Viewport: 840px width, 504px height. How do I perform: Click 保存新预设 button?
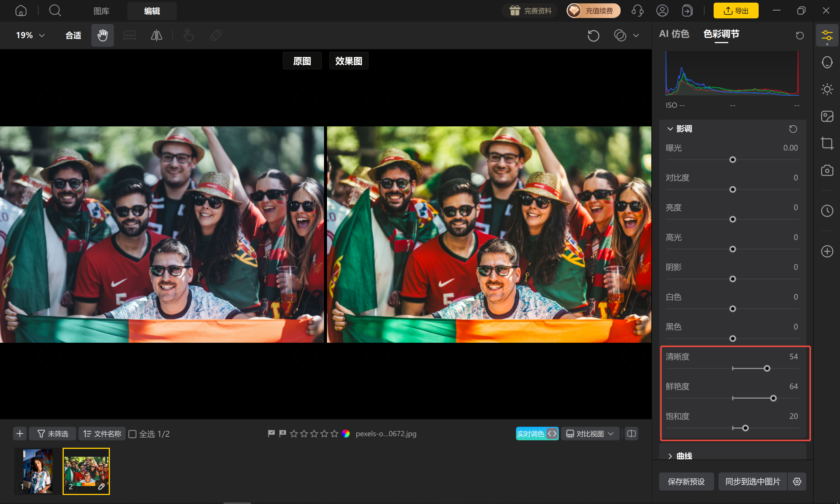coord(686,481)
